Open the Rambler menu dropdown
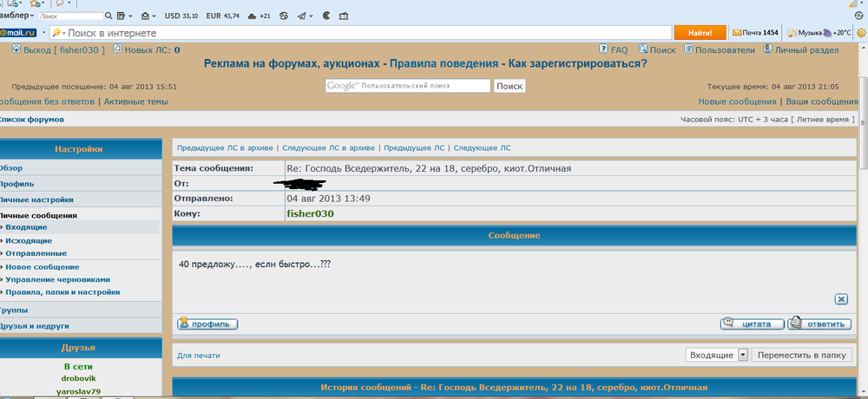This screenshot has width=868, height=399. (x=31, y=16)
